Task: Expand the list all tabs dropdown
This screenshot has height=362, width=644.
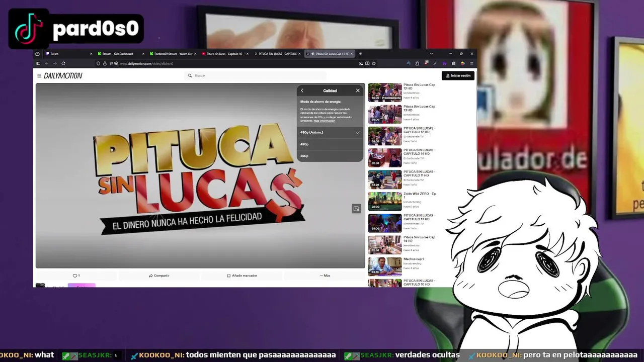Action: point(431,54)
